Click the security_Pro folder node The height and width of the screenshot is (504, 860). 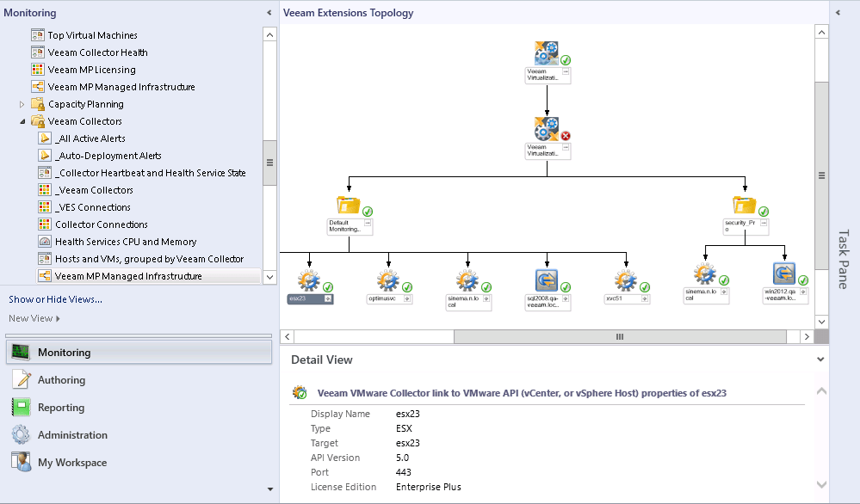pyautogui.click(x=745, y=205)
